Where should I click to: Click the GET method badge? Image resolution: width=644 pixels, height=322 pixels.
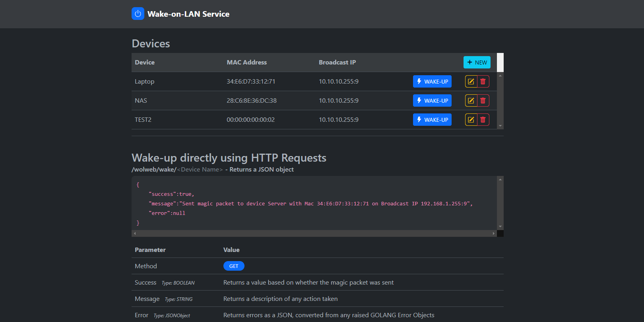coord(234,266)
